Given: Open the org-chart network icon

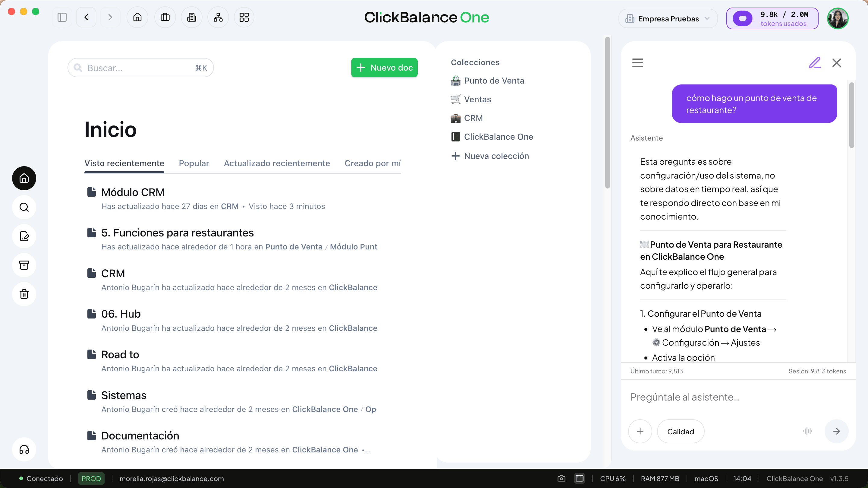Looking at the screenshot, I should pyautogui.click(x=218, y=17).
